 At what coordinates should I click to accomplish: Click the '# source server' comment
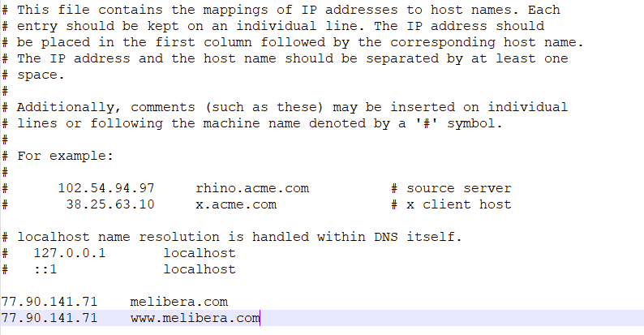click(451, 188)
